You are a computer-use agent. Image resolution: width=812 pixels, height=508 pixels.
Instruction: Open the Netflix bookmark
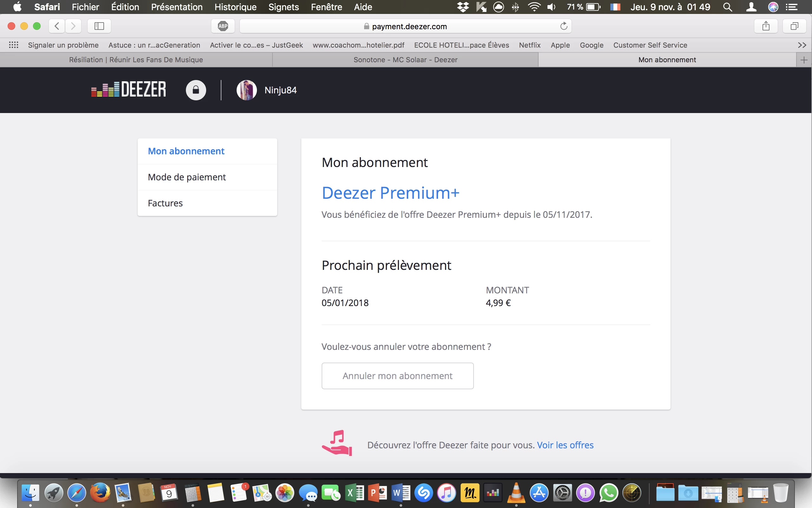[x=530, y=45]
